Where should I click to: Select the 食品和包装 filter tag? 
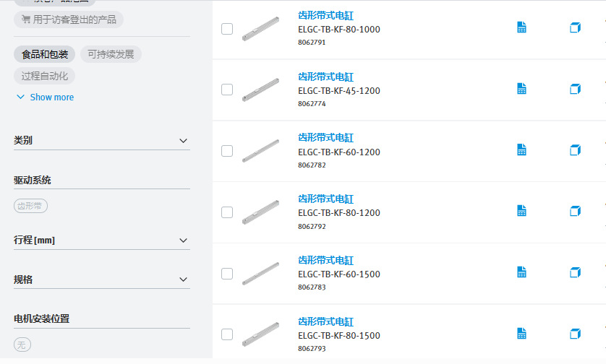click(x=45, y=54)
